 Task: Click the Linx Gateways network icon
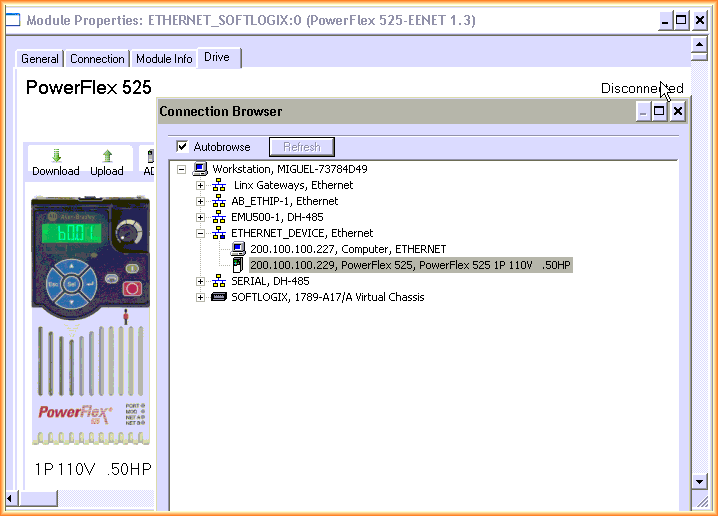coord(219,185)
